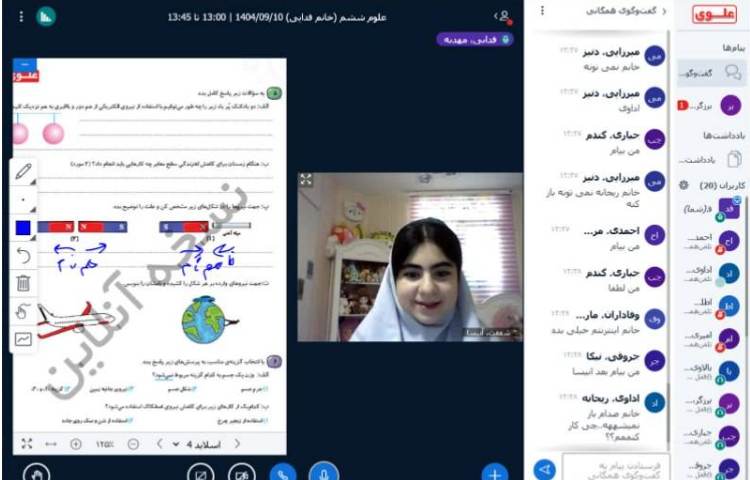
Task: Mute microphone with blue mic button
Action: [x=324, y=471]
